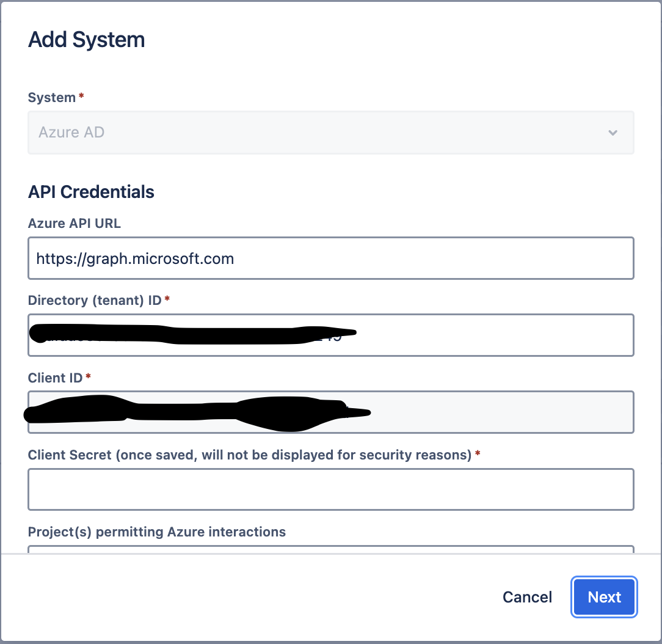Click the https://graph.microsoft.com text
Screen dimensions: 662x644
point(135,258)
